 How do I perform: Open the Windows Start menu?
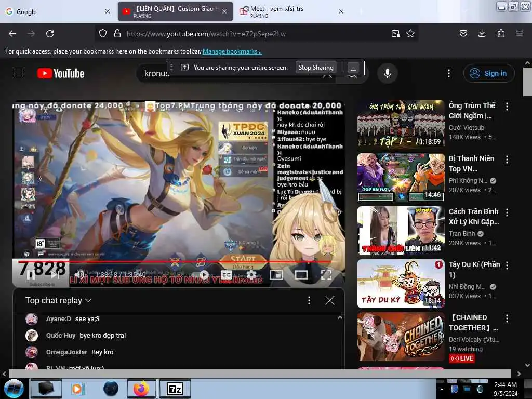pos(14,389)
